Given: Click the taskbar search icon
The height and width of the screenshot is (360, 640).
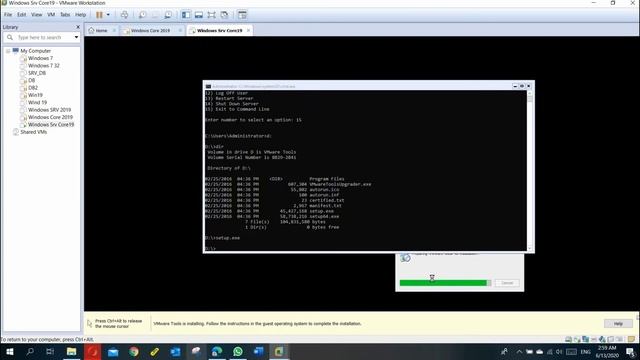Looking at the screenshot, I should coord(30,351).
